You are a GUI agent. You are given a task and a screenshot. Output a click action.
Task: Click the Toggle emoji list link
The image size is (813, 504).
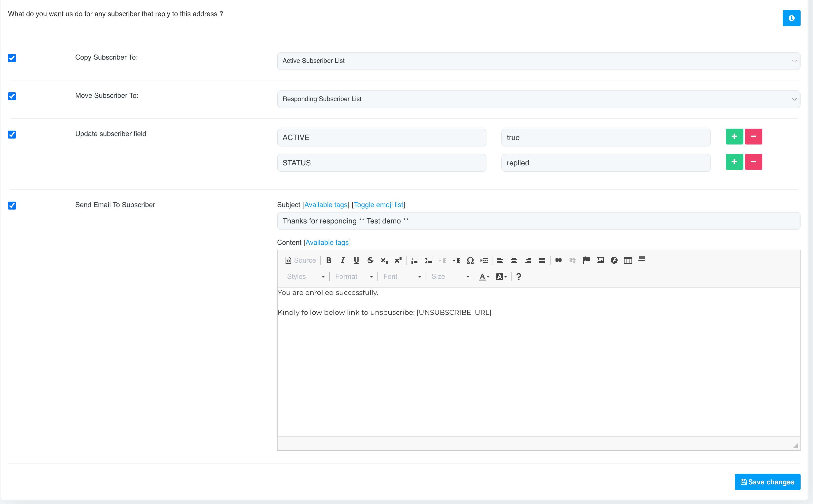(x=378, y=205)
